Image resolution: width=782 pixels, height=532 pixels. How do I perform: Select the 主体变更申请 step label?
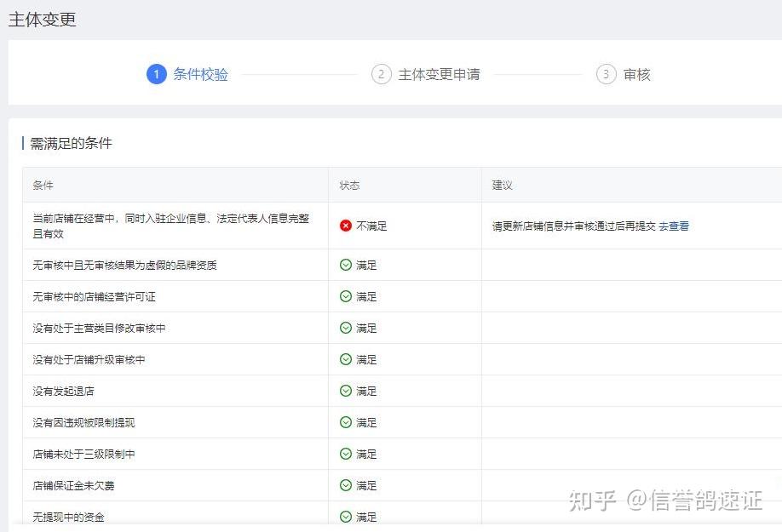tap(439, 74)
